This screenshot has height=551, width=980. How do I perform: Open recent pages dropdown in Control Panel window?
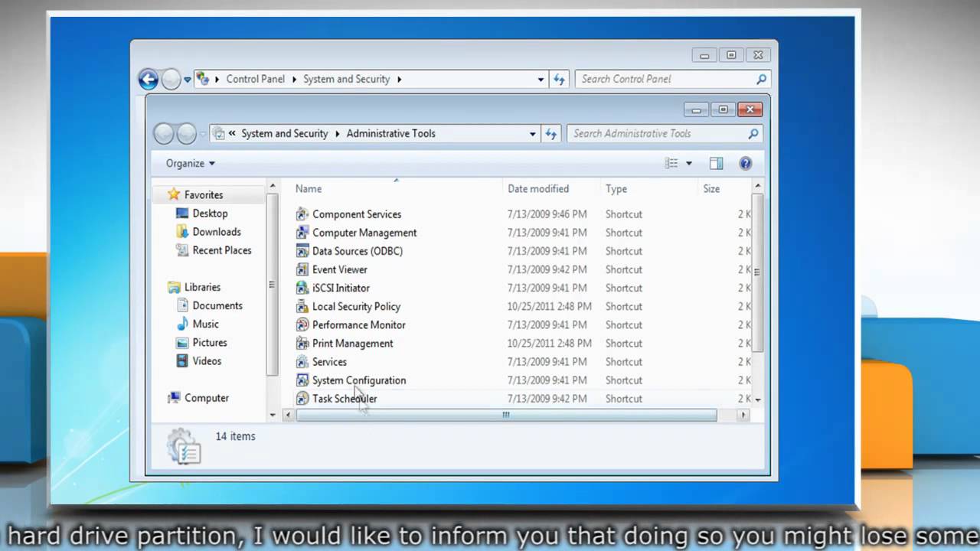coord(188,80)
